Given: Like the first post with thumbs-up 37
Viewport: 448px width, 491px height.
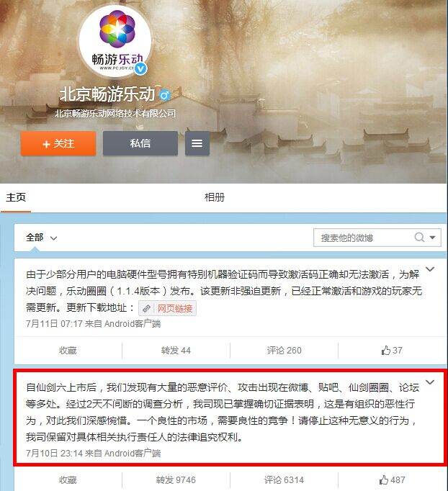Looking at the screenshot, I should pyautogui.click(x=392, y=351).
